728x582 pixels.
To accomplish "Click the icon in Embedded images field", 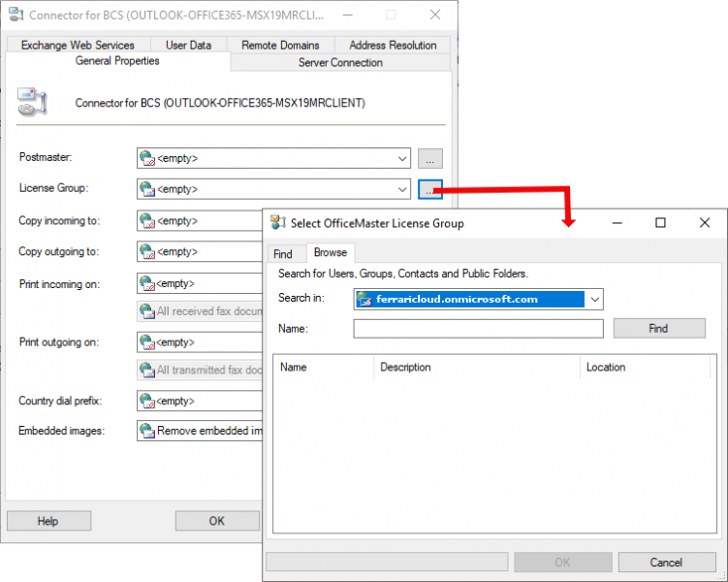I will (147, 431).
